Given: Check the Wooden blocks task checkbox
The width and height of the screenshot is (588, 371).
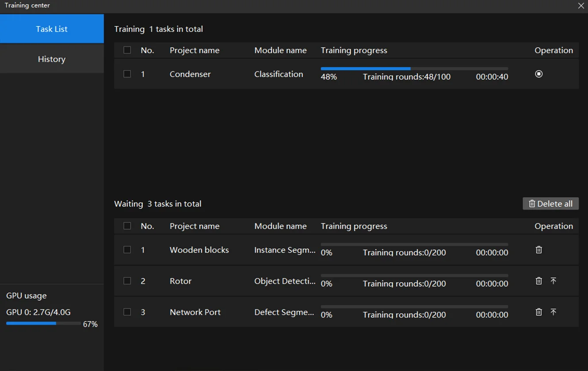Looking at the screenshot, I should coord(127,250).
